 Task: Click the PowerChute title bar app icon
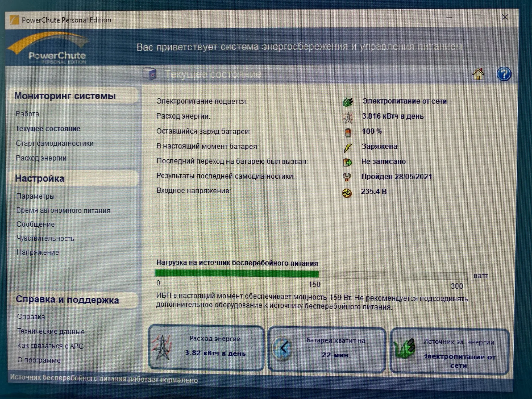(14, 20)
